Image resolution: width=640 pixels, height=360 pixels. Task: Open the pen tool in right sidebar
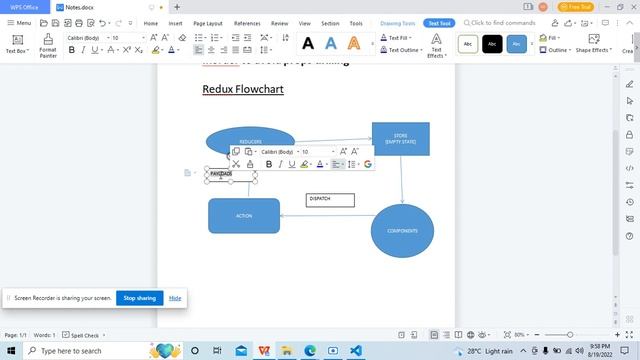pyautogui.click(x=629, y=84)
